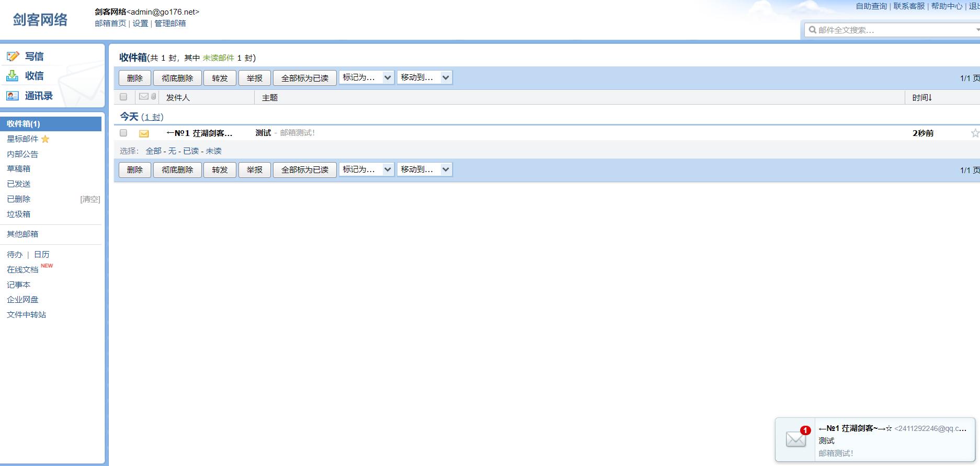Click the attachment paperclip column header icon

(x=153, y=96)
